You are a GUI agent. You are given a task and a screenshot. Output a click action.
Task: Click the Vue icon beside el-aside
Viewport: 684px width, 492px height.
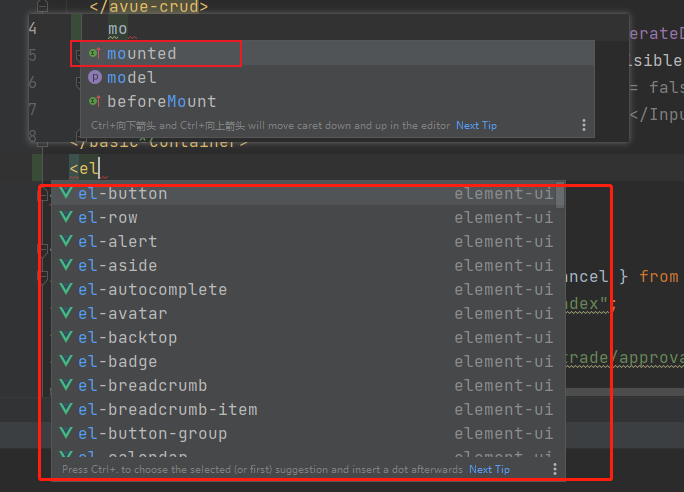pyautogui.click(x=66, y=265)
